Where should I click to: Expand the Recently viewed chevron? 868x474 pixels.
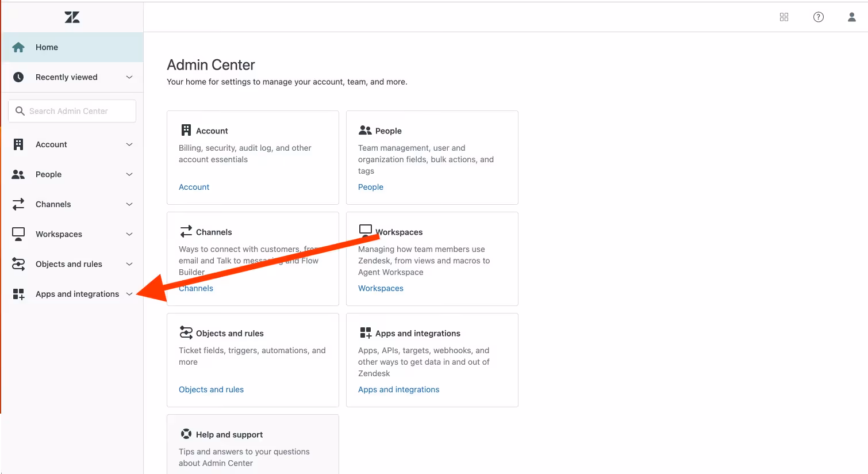tap(129, 77)
